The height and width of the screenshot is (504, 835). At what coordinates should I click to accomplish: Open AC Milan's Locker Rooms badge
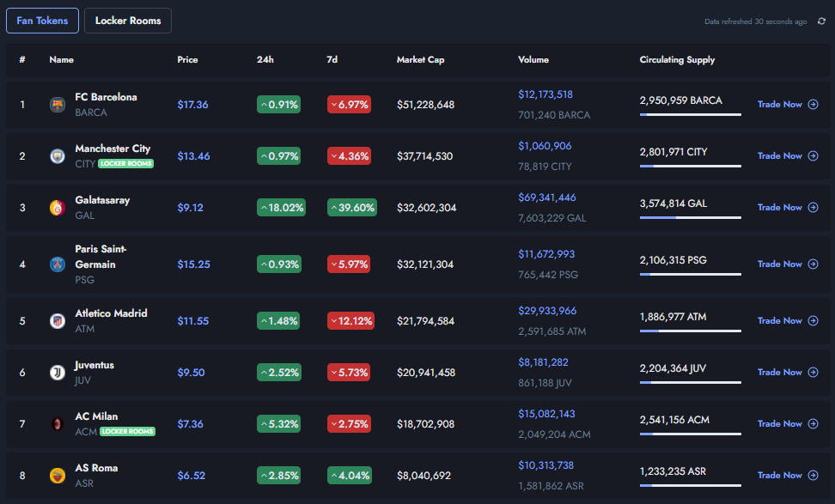[x=128, y=431]
